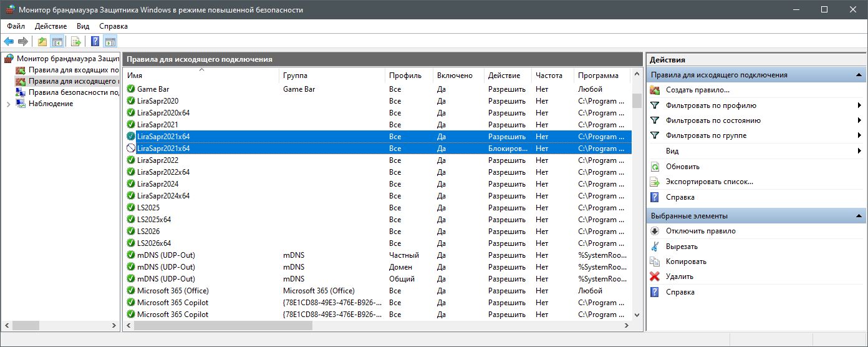
Task: Toggle the action pane toolbar icon
Action: point(110,42)
